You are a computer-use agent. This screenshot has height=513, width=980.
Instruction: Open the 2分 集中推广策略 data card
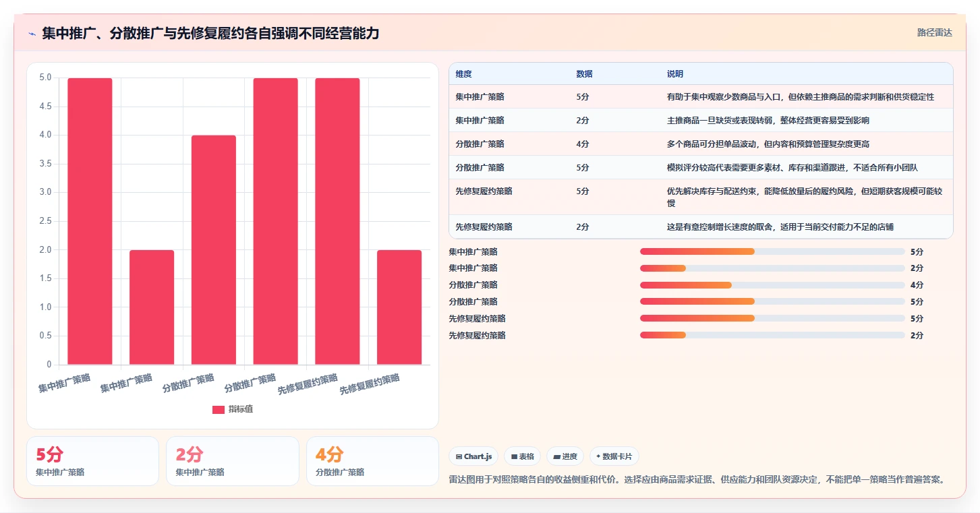tap(233, 461)
